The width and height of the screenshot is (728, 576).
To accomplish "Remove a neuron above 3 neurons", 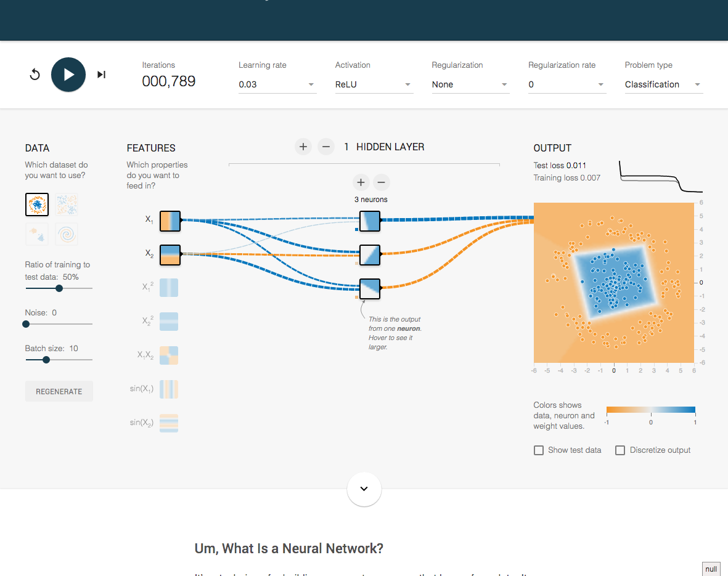I will [x=381, y=182].
